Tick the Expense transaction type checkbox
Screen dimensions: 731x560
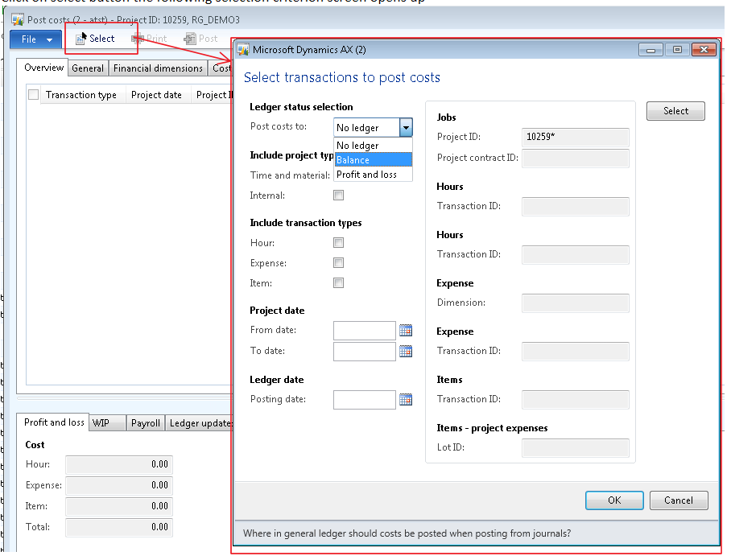point(339,263)
